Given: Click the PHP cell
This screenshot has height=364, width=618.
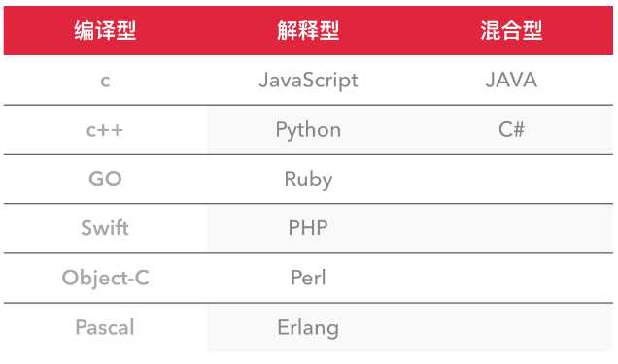Looking at the screenshot, I should coord(308,228).
